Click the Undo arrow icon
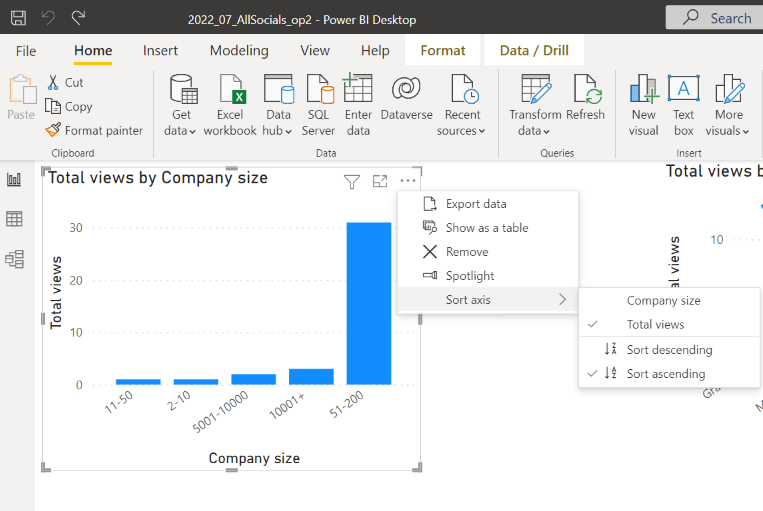This screenshot has height=511, width=763. click(48, 18)
